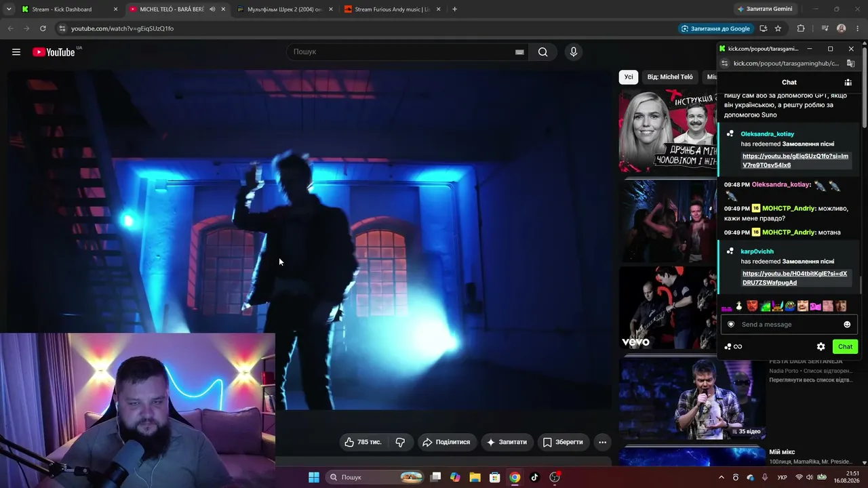Open the browser extensions puzzle icon
This screenshot has width=868, height=488.
tap(801, 28)
